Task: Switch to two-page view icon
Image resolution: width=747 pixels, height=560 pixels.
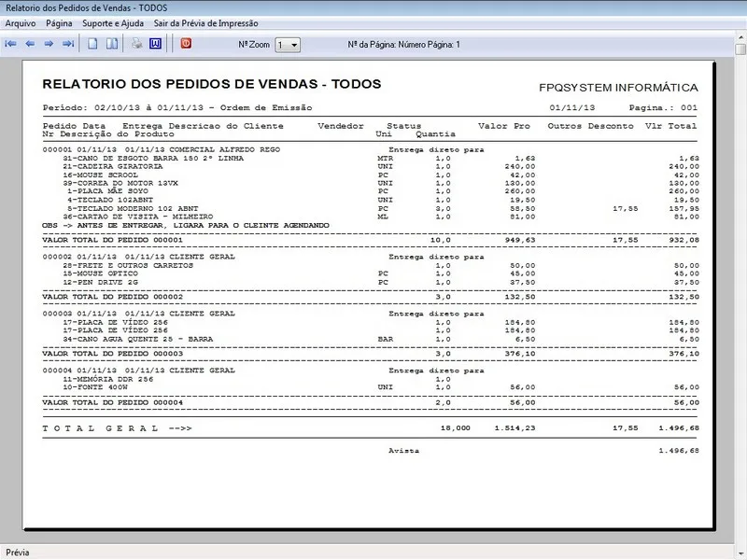Action: click(x=111, y=44)
